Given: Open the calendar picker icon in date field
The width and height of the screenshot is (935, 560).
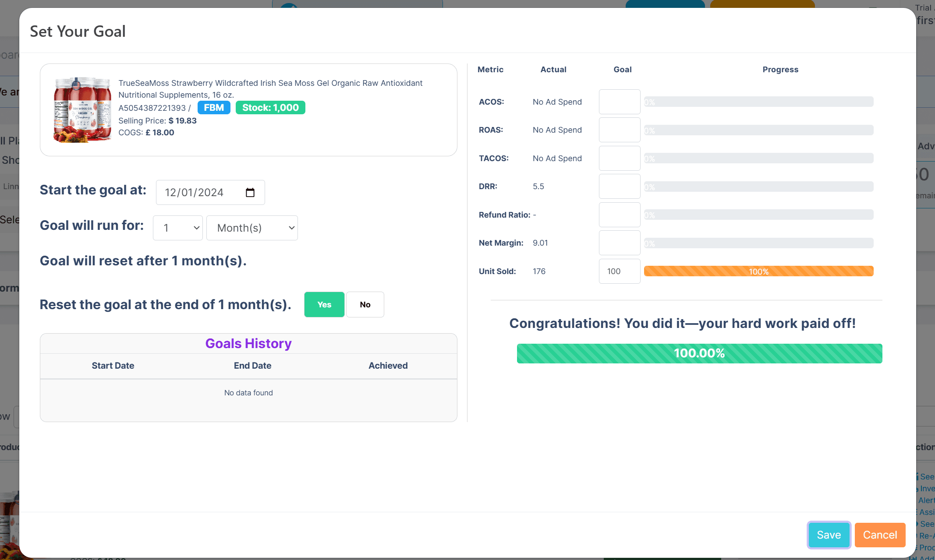Looking at the screenshot, I should [x=250, y=193].
